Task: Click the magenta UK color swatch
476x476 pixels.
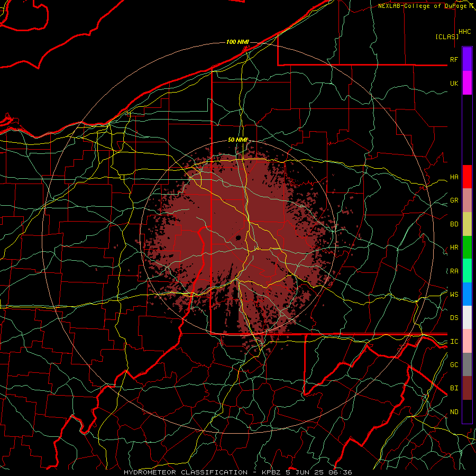Action: tap(467, 83)
